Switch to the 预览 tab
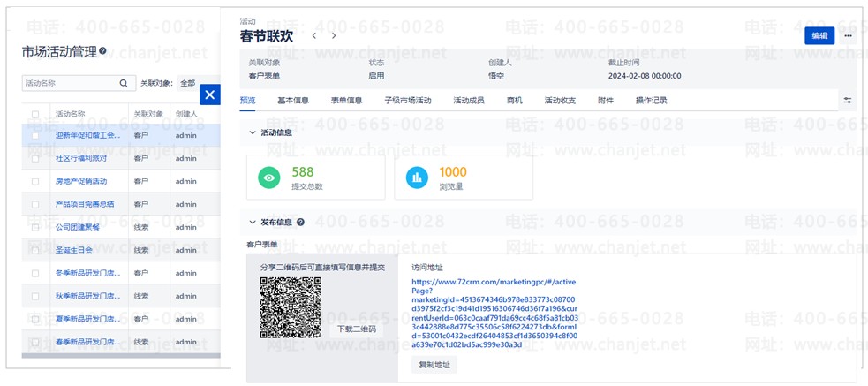Image resolution: width=868 pixels, height=386 pixels. (247, 100)
